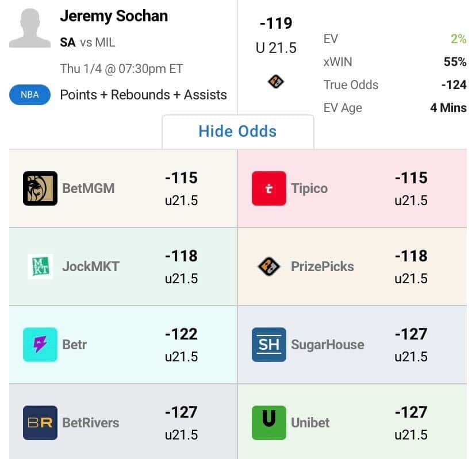The width and height of the screenshot is (476, 459).
Task: Click the BetRivers BR logo icon
Action: point(40,422)
